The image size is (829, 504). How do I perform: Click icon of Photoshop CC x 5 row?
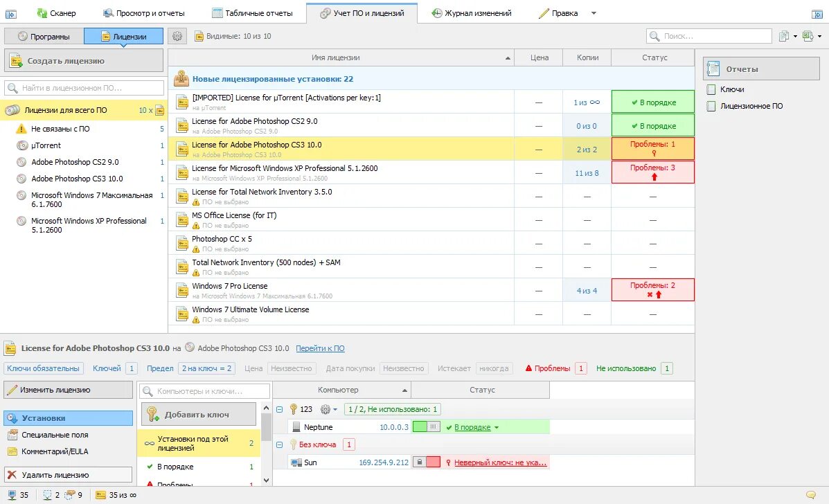[182, 244]
